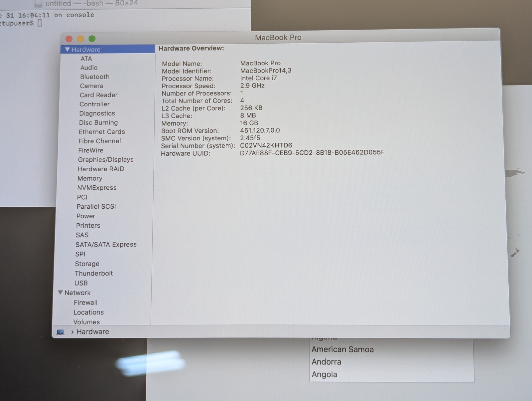Minimize the MacBook Pro window

[x=80, y=39]
